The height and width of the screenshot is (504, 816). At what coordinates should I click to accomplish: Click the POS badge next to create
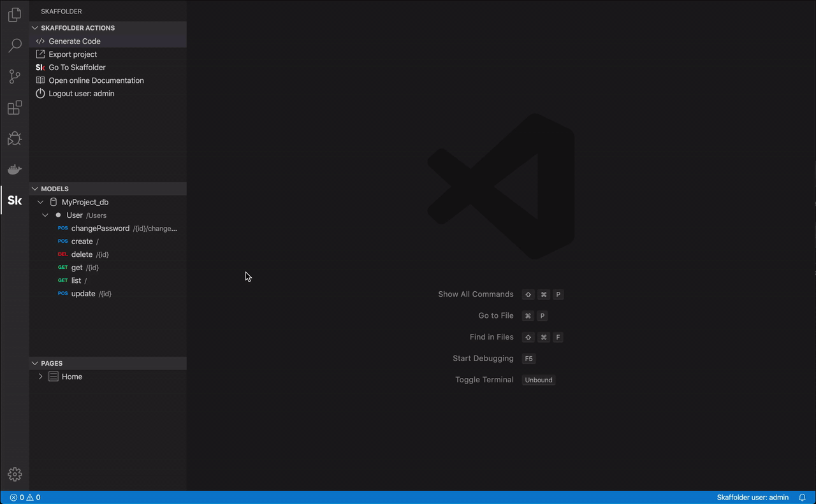62,241
